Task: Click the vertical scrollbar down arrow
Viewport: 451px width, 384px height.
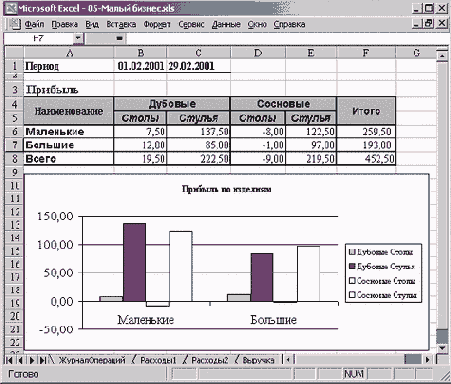Action: pyautogui.click(x=442, y=348)
